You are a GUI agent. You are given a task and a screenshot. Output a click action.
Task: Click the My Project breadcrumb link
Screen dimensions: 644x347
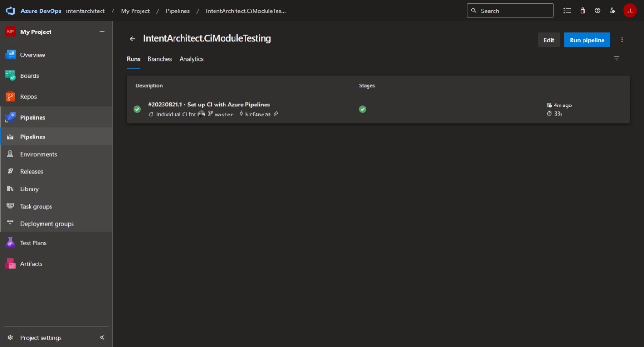click(135, 11)
